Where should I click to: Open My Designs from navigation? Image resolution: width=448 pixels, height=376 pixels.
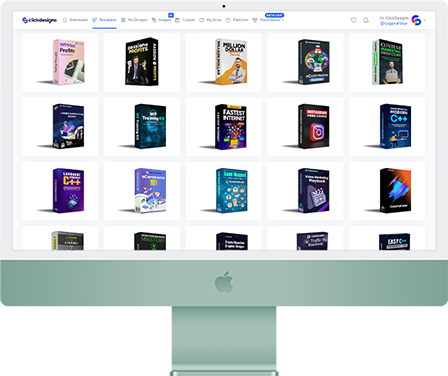[134, 20]
